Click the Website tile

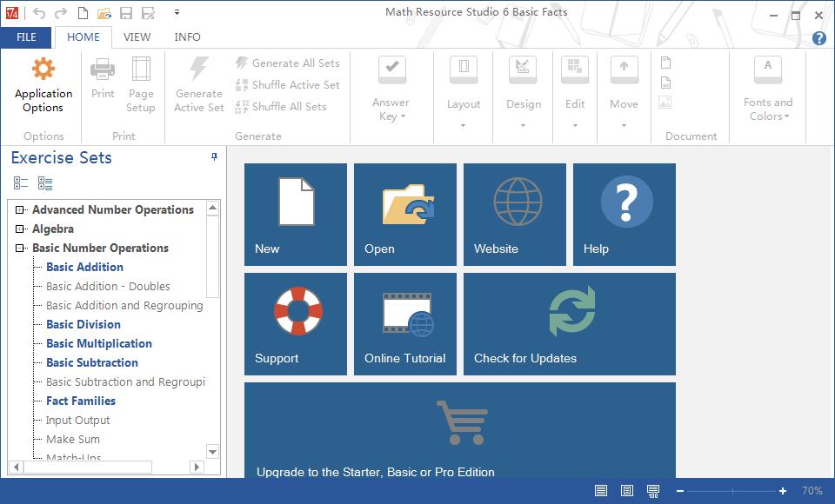515,215
